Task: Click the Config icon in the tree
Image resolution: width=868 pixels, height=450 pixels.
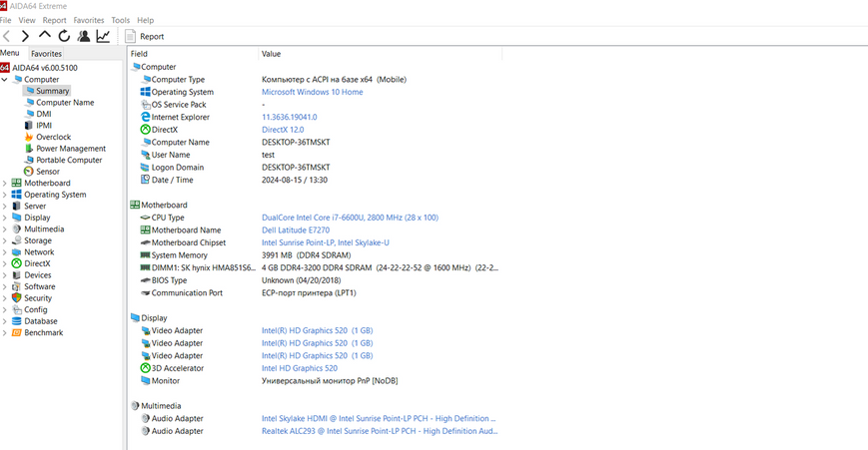Action: coord(17,309)
